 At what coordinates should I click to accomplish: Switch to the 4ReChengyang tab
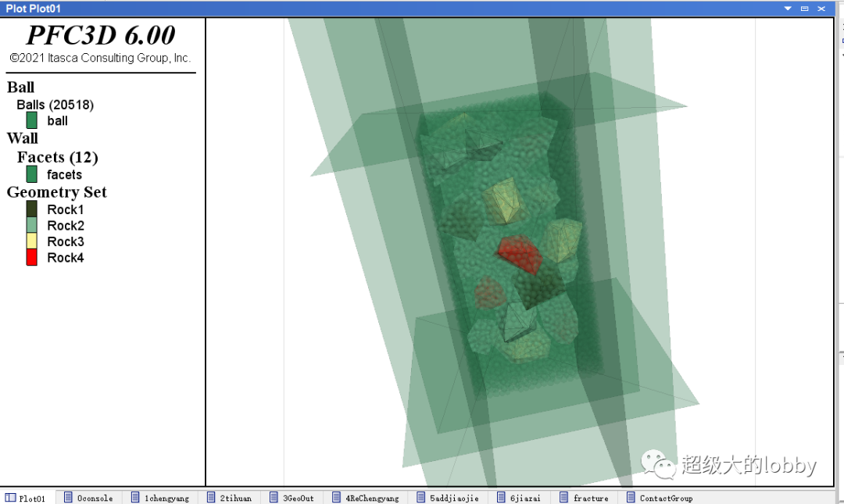click(x=366, y=498)
